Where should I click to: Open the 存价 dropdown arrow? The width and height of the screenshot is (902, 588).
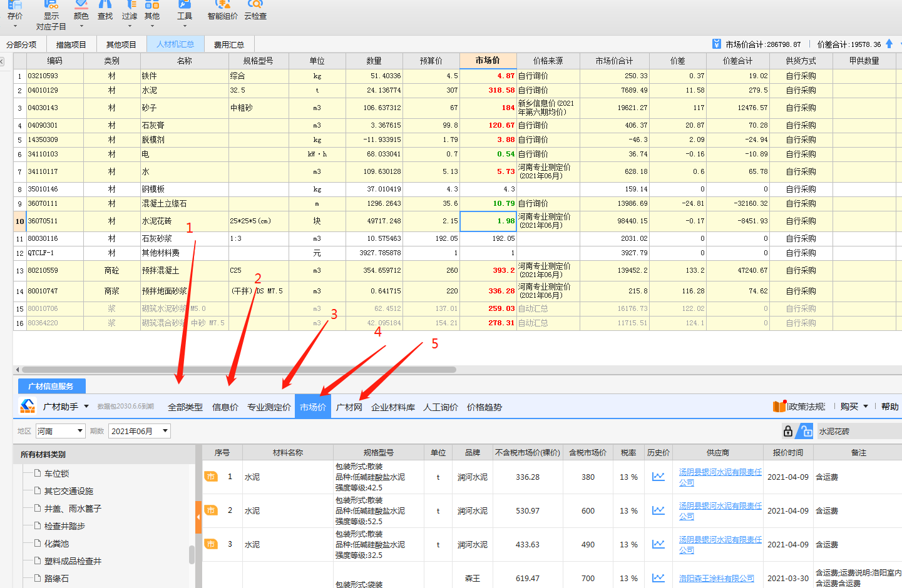pyautogui.click(x=15, y=26)
